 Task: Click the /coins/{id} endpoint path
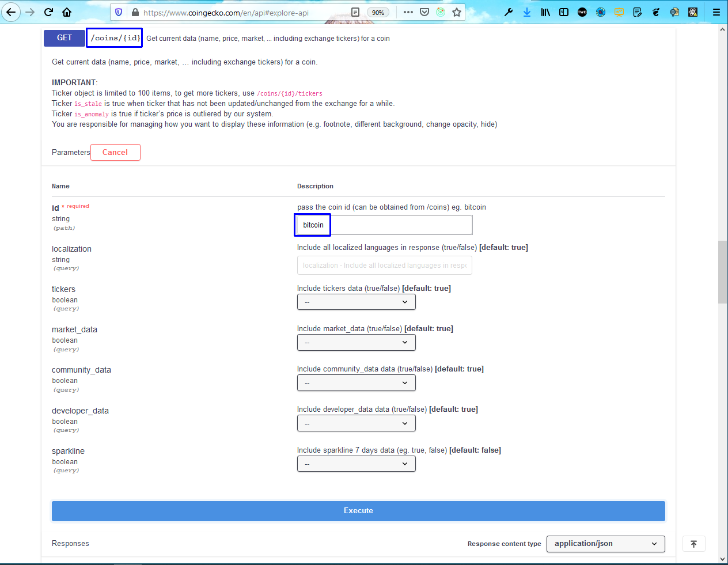115,38
